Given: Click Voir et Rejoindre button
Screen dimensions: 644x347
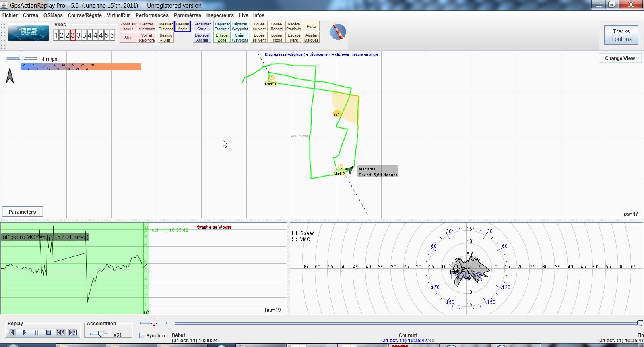Looking at the screenshot, I should pos(147,37).
